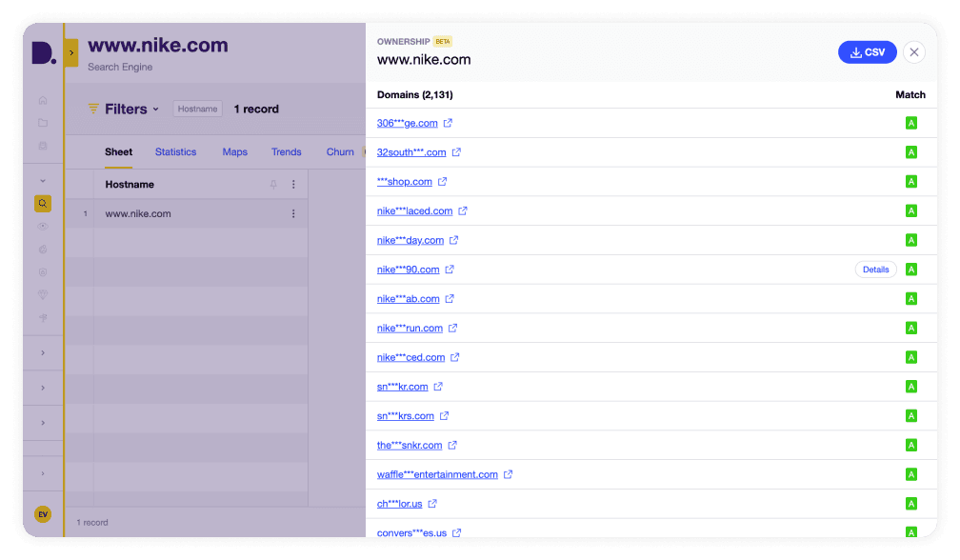The image size is (960, 560).
Task: Click the Hostname column header
Action: pyautogui.click(x=130, y=184)
